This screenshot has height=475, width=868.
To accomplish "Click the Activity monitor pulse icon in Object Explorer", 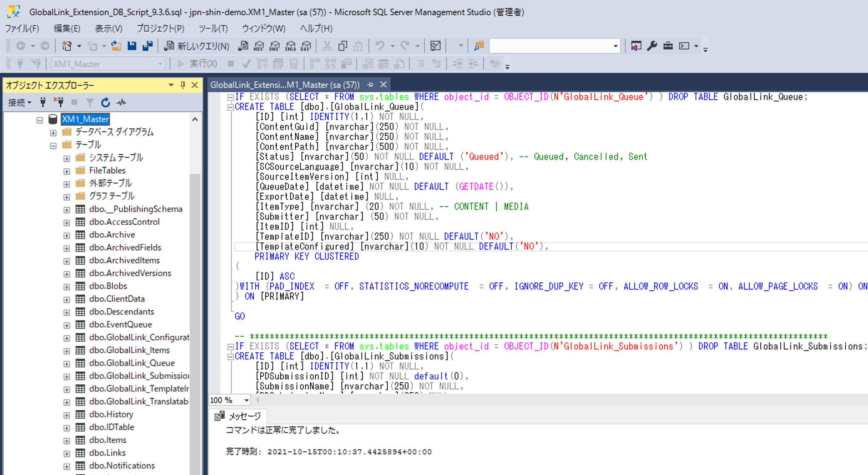I will click(122, 103).
